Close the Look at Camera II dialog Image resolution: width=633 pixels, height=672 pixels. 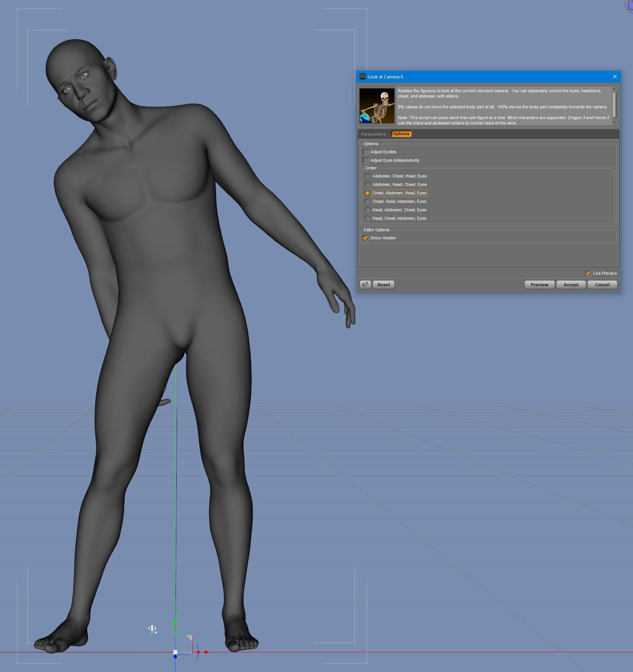click(615, 76)
